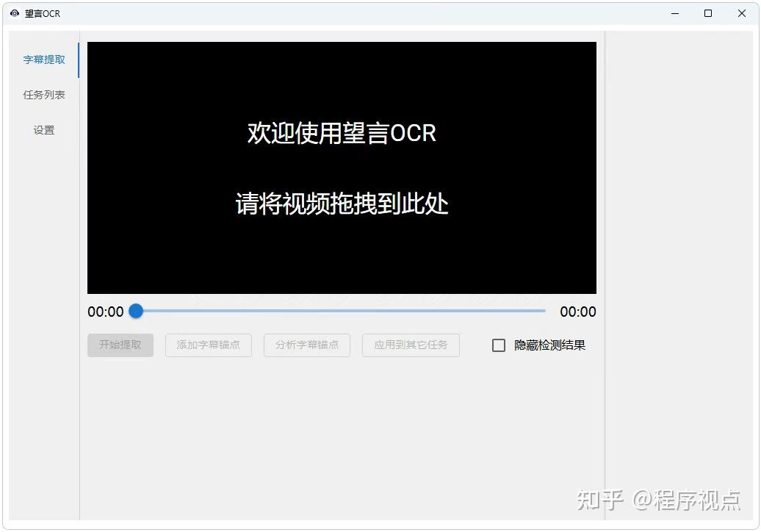Select the 字幕提取 sidebar tab
761x532 pixels.
45,60
